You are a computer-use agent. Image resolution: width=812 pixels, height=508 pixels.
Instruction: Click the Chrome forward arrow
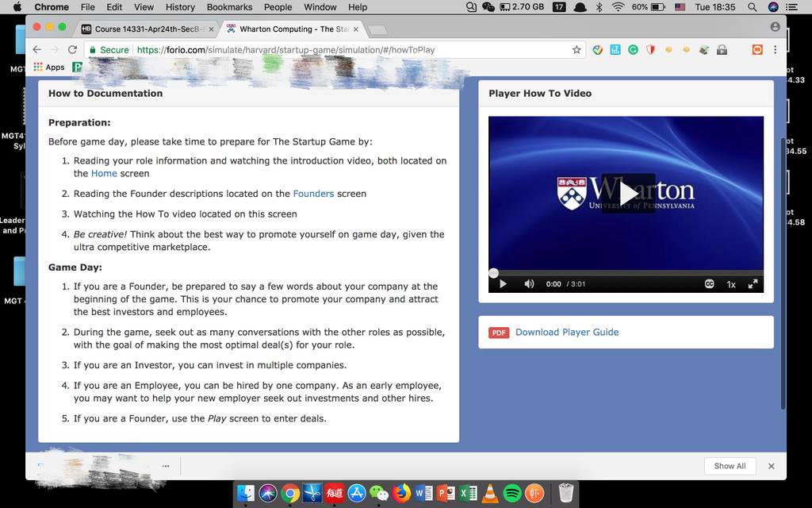[x=55, y=50]
